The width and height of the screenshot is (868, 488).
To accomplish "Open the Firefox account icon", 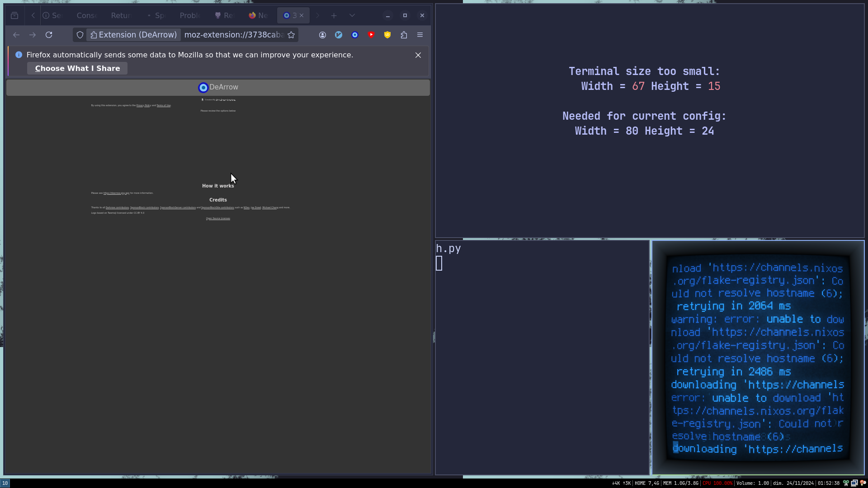I will (322, 35).
